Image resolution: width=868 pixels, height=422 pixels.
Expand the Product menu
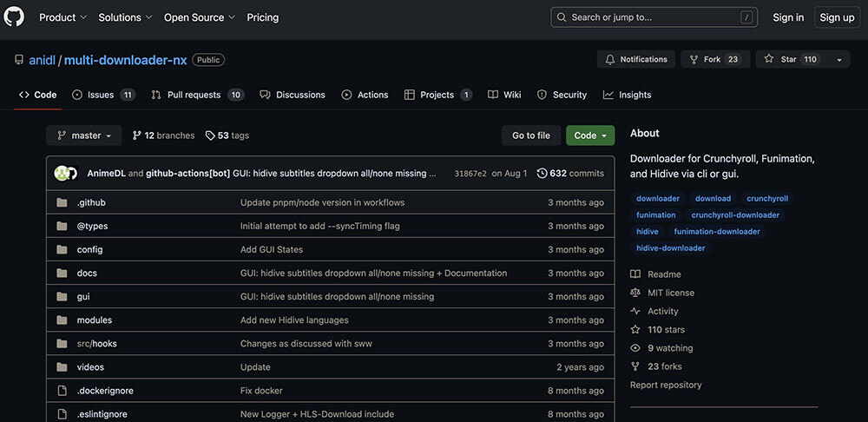pos(62,17)
